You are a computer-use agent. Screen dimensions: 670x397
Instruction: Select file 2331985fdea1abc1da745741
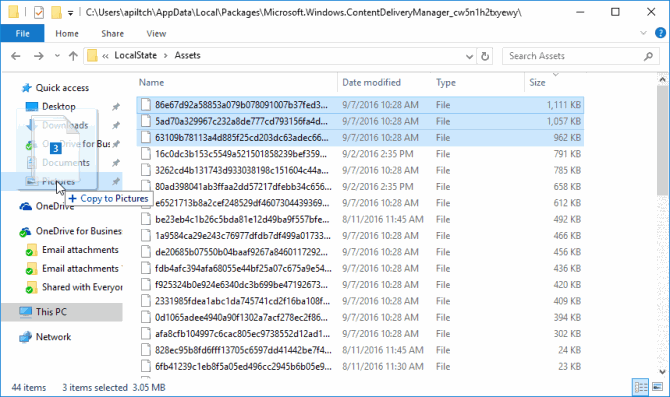pyautogui.click(x=360, y=301)
